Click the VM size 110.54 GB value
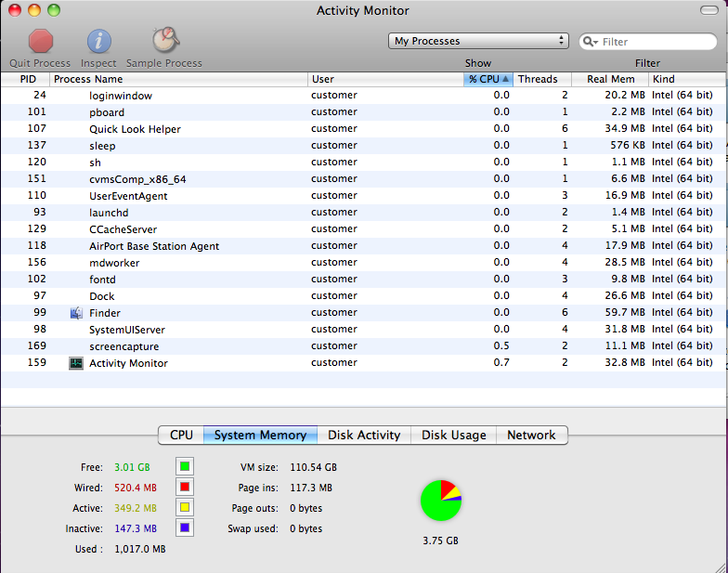Viewport: 728px width, 573px height. [314, 467]
